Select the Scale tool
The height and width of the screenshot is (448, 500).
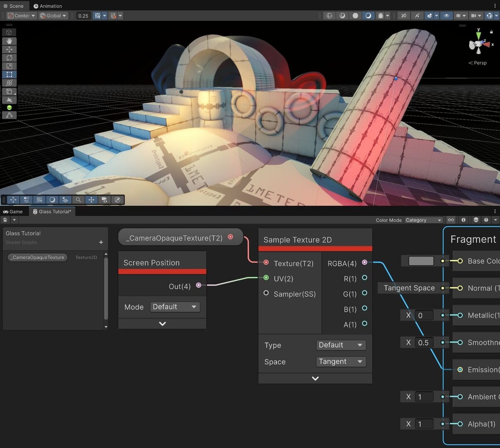9,66
